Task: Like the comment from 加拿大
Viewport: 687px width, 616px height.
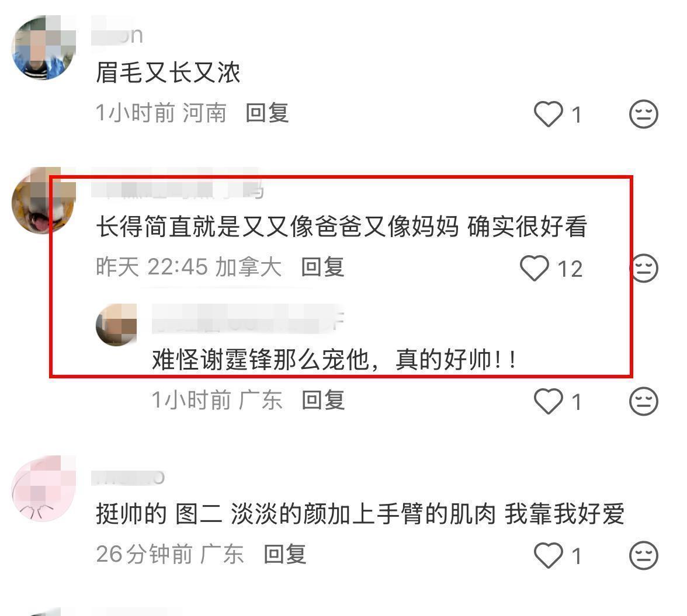Action: coord(534,268)
